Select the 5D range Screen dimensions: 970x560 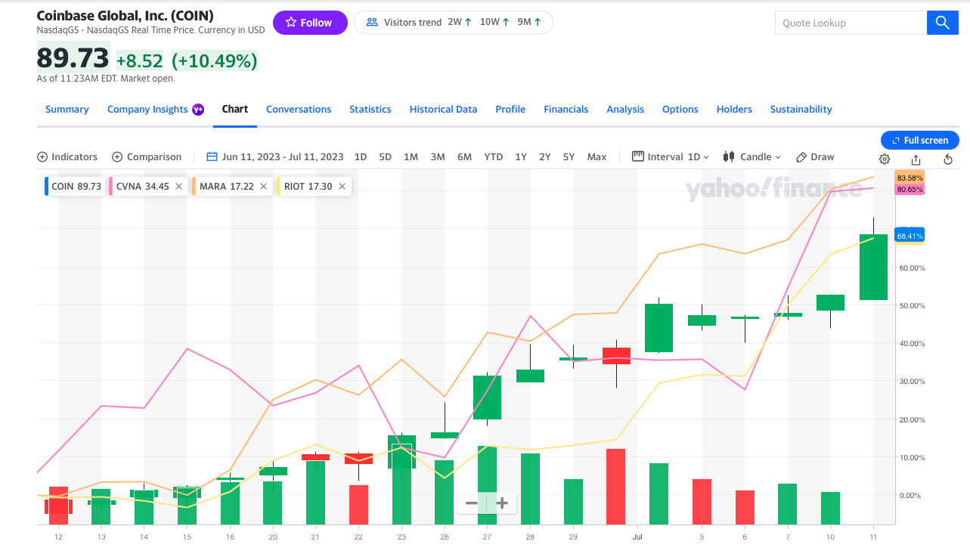click(385, 156)
